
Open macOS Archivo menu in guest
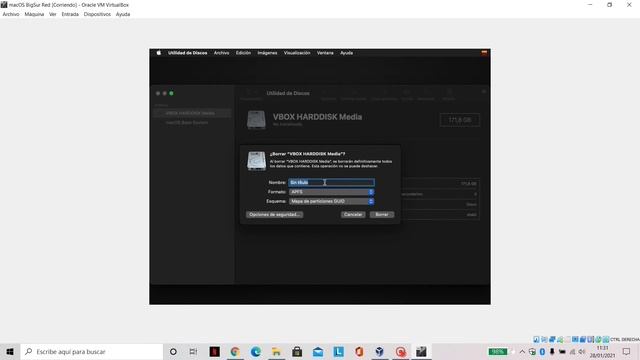point(221,53)
